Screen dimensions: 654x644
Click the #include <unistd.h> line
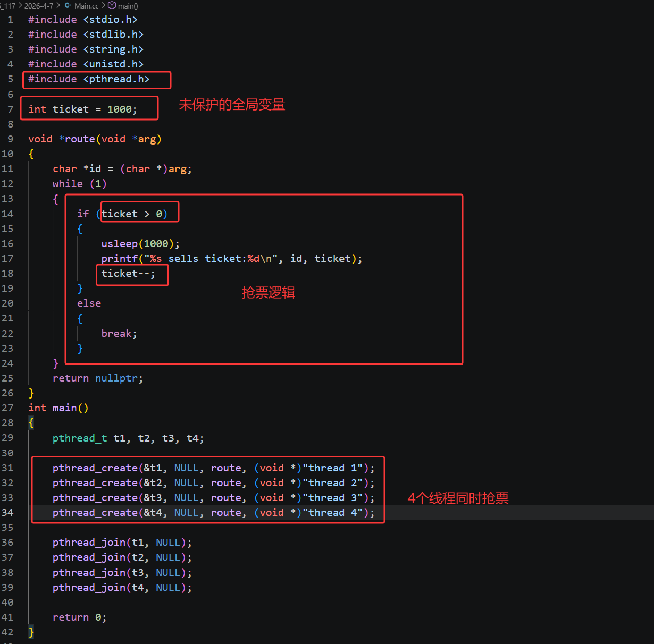[x=86, y=64]
